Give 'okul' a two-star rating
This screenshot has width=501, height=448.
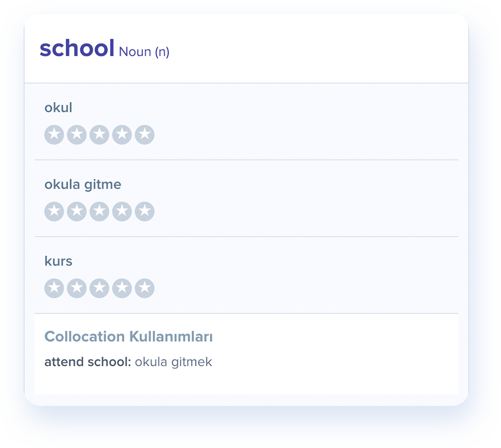click(x=77, y=135)
